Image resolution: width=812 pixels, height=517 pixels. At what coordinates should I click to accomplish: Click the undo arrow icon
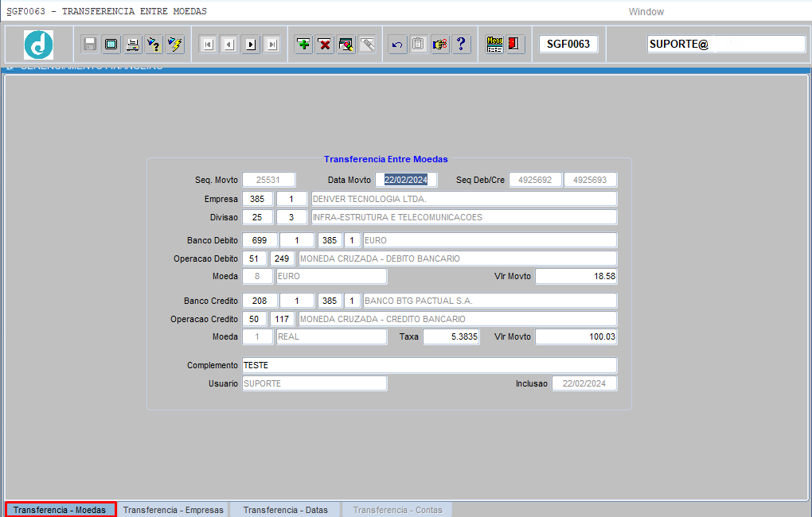pyautogui.click(x=397, y=45)
